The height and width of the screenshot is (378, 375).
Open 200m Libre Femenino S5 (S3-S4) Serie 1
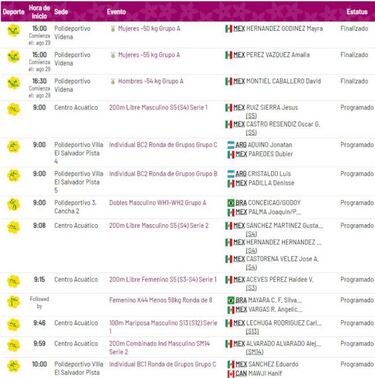pyautogui.click(x=163, y=280)
